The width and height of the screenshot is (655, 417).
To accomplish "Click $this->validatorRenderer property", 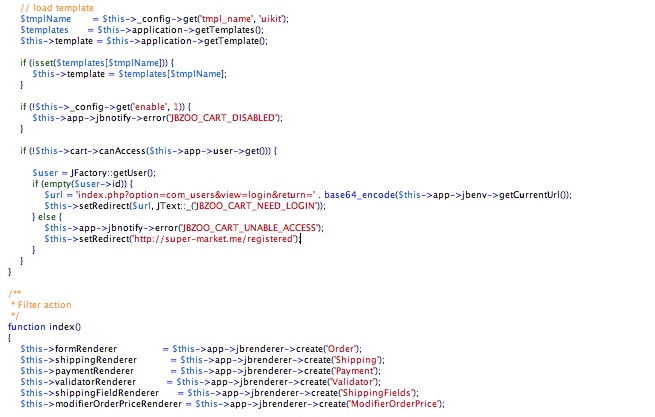I will click(78, 382).
